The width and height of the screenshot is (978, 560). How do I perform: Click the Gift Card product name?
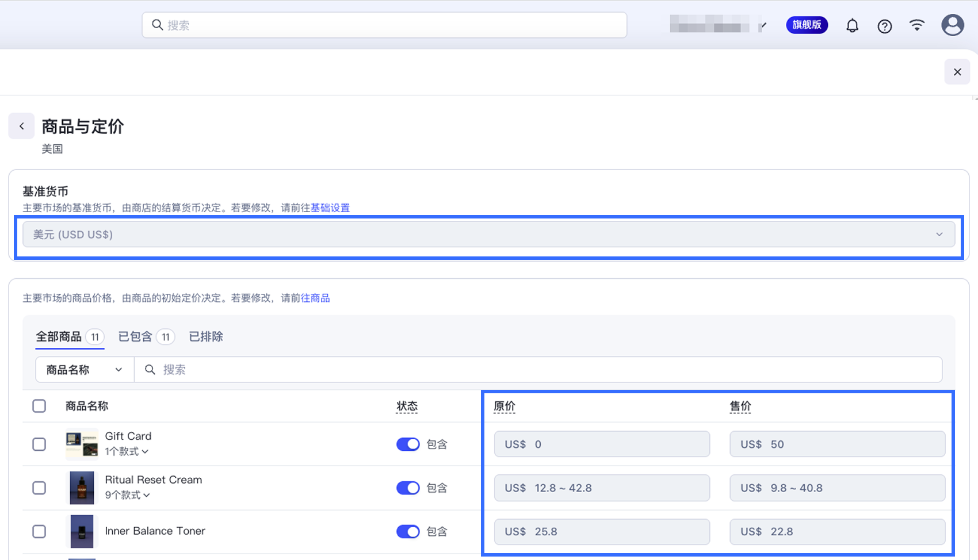click(x=128, y=436)
